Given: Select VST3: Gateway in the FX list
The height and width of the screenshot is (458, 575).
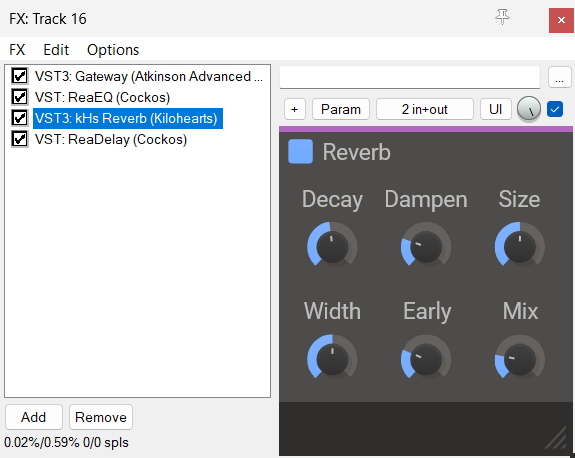Looking at the screenshot, I should pos(149,76).
